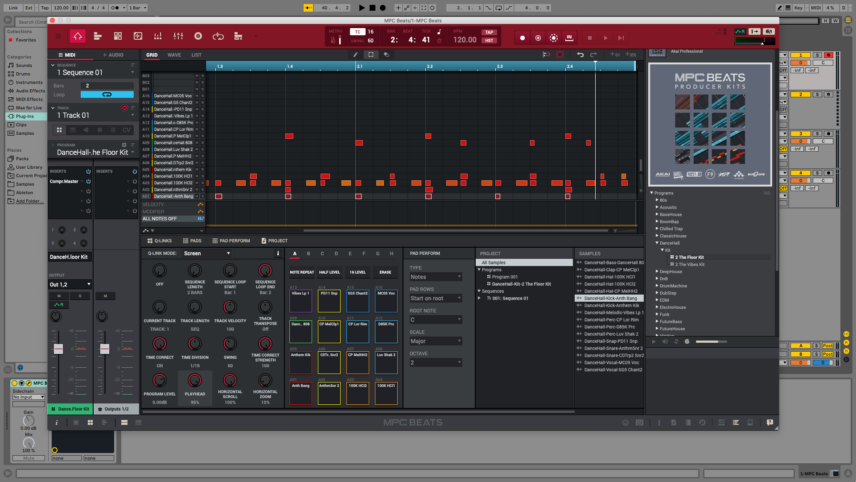
Task: Open the Out 1,2 output dropdown
Action: click(70, 284)
